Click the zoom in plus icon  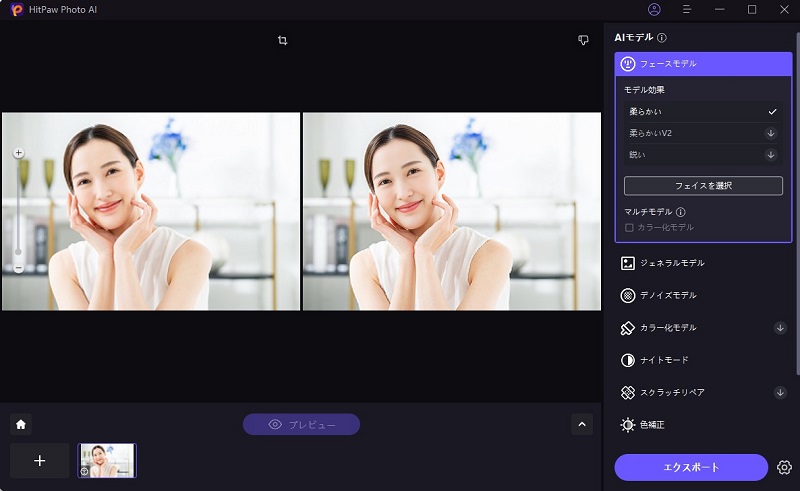pyautogui.click(x=18, y=153)
